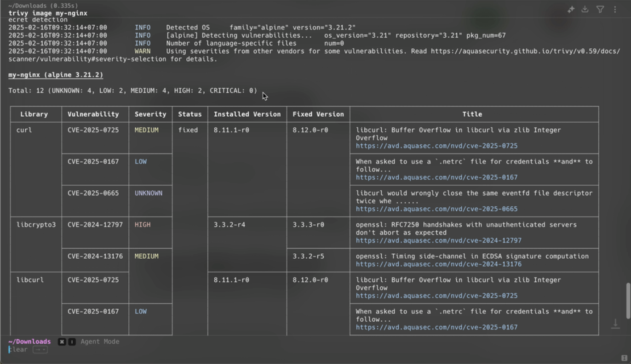Toggle the block filter on the trivy output
The width and height of the screenshot is (631, 364).
(x=600, y=9)
